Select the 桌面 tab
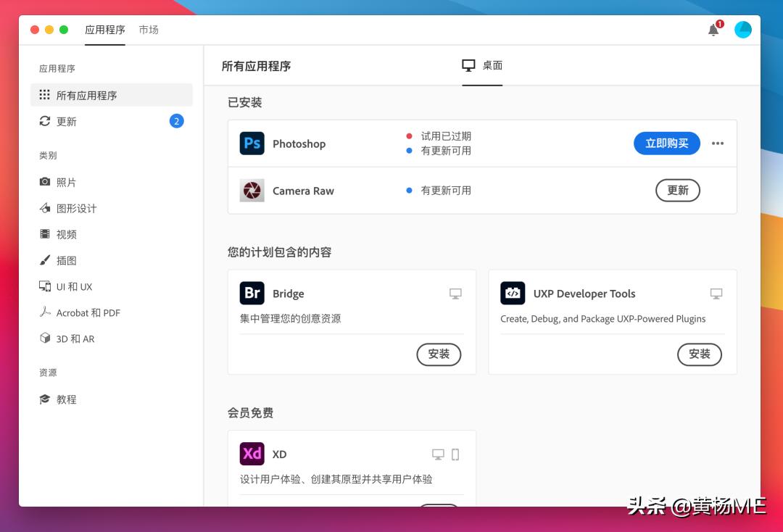This screenshot has height=532, width=783. pos(482,65)
